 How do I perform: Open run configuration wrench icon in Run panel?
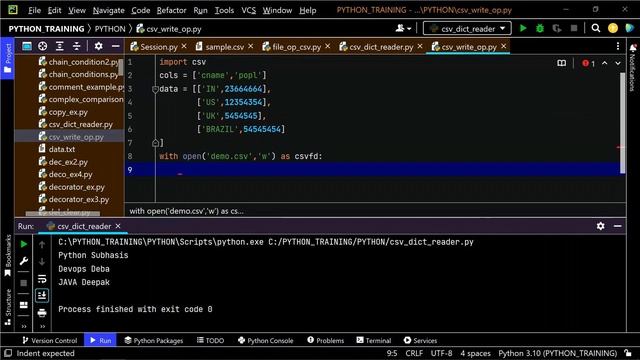[x=24, y=261]
